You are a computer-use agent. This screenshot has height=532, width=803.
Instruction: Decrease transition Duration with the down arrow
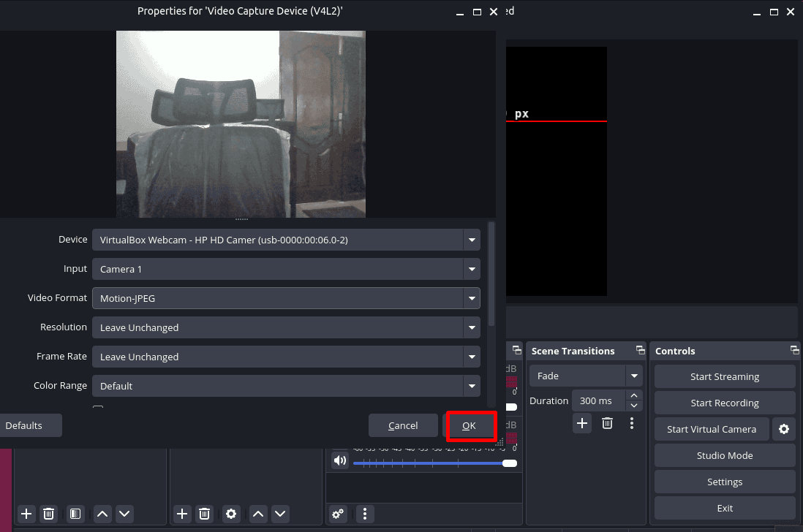coord(634,406)
